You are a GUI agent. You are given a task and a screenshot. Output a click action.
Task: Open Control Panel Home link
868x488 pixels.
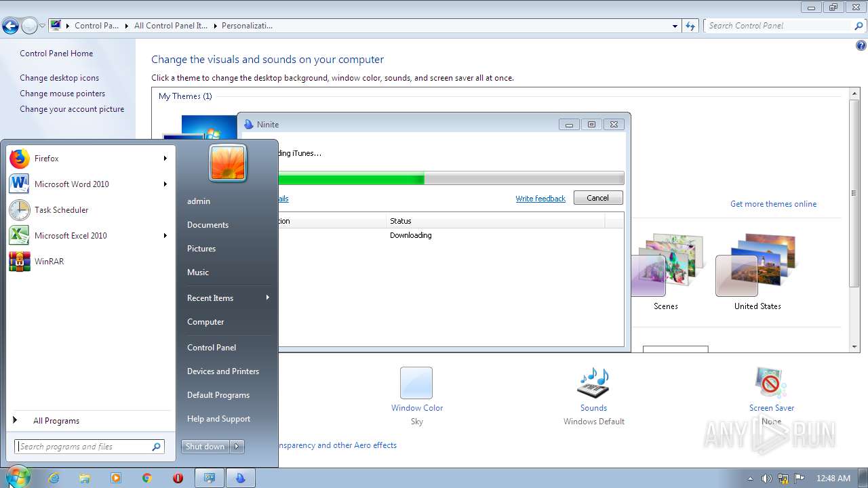pos(56,54)
